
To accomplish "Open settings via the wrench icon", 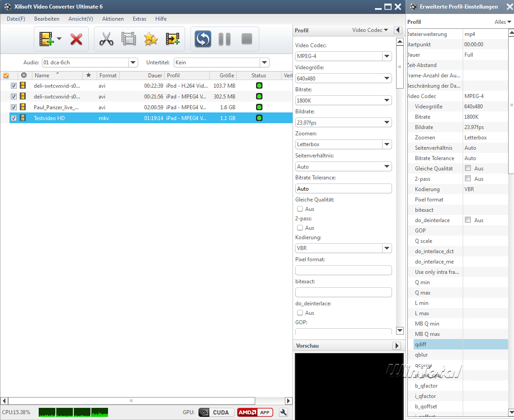I will click(x=284, y=412).
